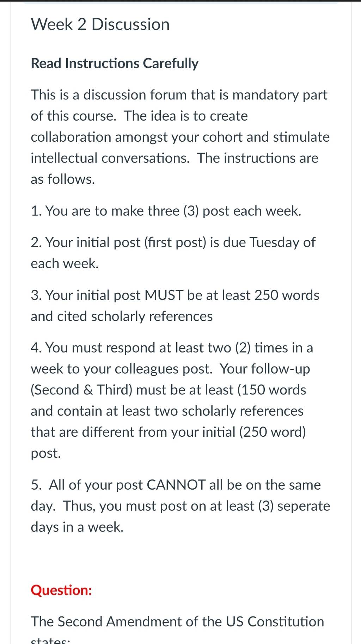The height and width of the screenshot is (644, 361).
Task: Click the capitalized word CANNOT
Action: pos(176,485)
